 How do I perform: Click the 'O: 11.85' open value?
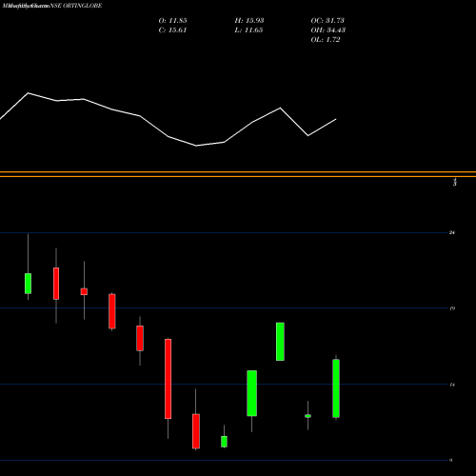pos(172,21)
